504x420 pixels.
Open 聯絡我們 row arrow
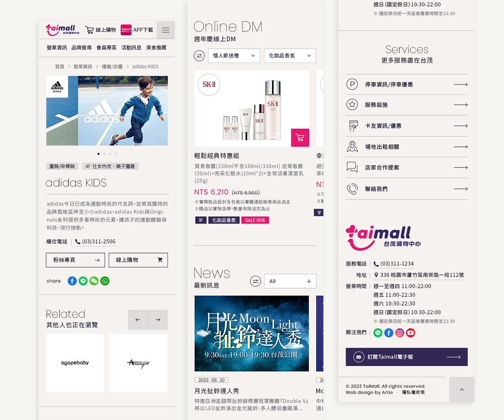pyautogui.click(x=461, y=189)
